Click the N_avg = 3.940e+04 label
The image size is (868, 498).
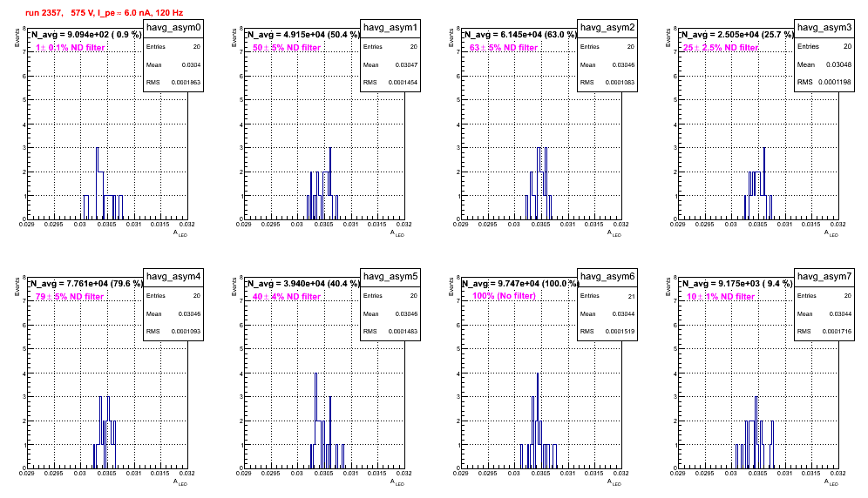coord(303,284)
